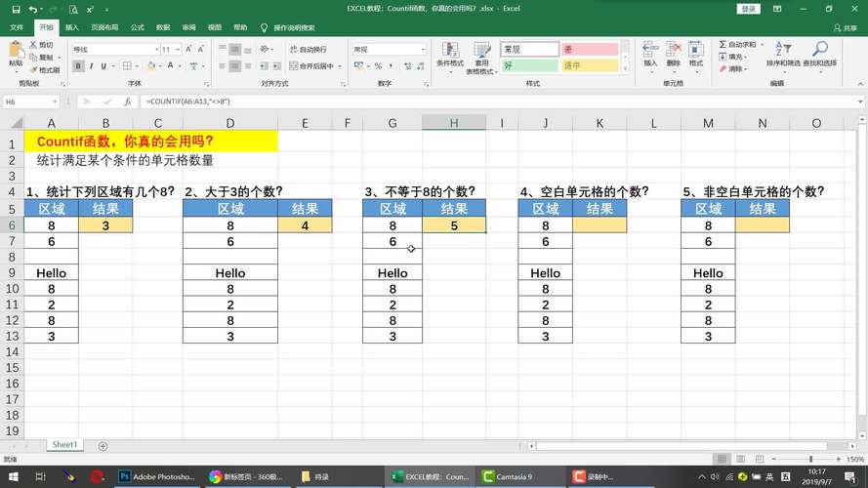The width and height of the screenshot is (868, 488).
Task: Toggle Bold formatting
Action: 78,66
